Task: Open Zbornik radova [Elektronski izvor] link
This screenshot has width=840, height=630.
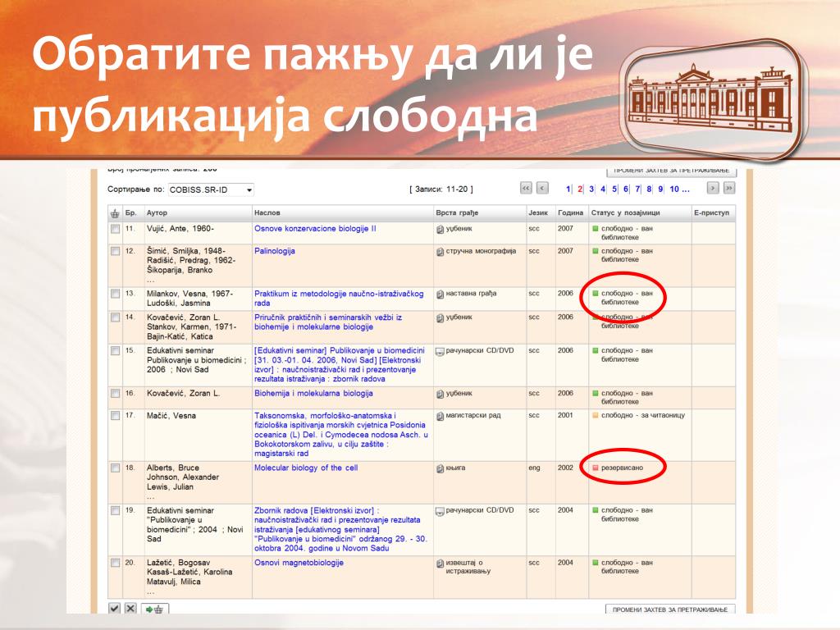Action: 340,530
